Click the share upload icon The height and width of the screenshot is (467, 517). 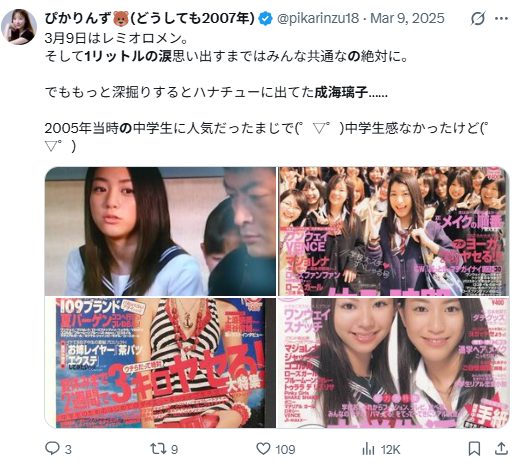(x=501, y=449)
